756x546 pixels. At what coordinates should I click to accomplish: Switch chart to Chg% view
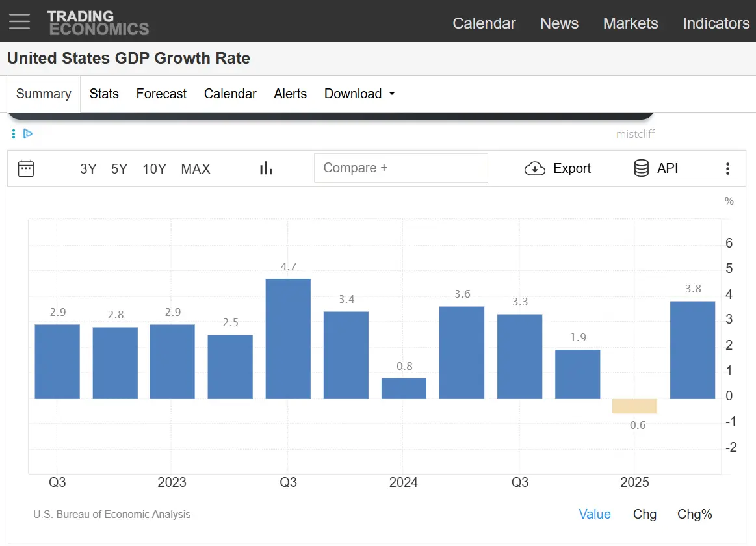pos(694,514)
